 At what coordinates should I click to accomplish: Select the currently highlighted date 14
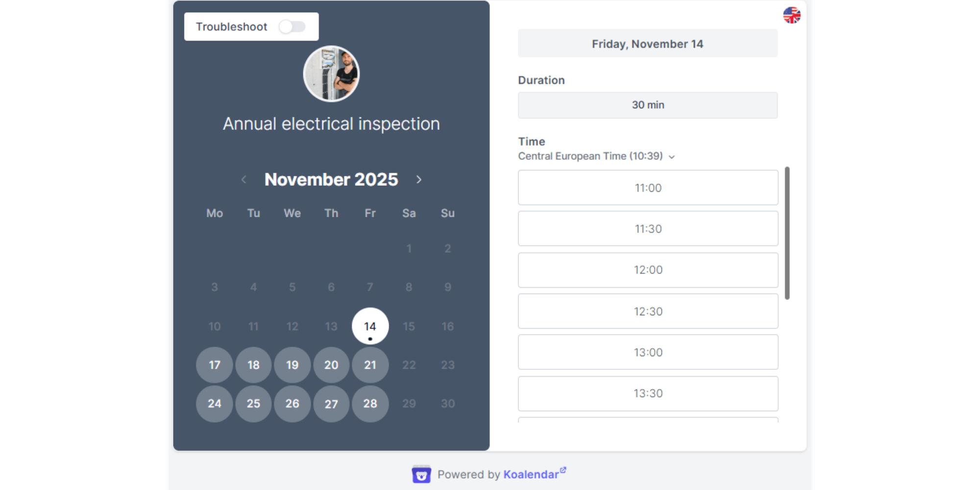(x=370, y=326)
